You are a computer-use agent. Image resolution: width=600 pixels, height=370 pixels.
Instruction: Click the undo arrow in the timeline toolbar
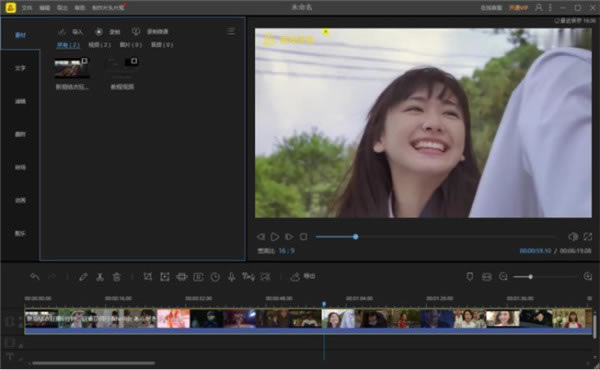(x=34, y=277)
